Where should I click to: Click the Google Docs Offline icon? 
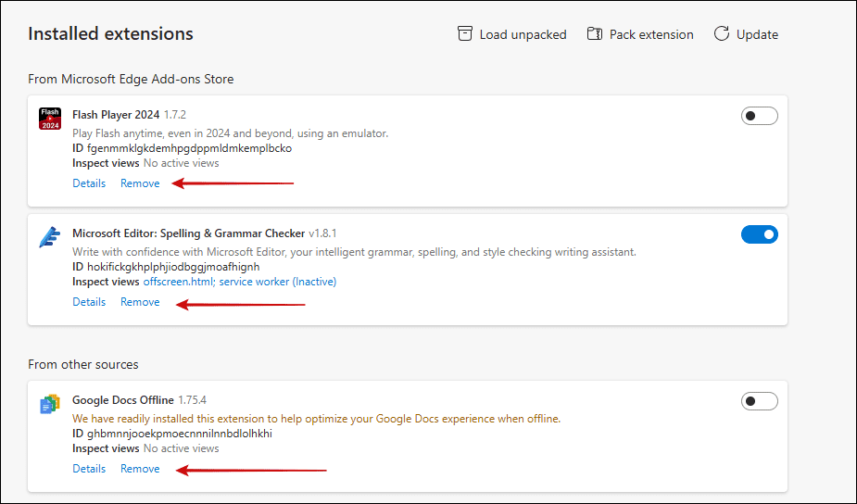click(50, 404)
